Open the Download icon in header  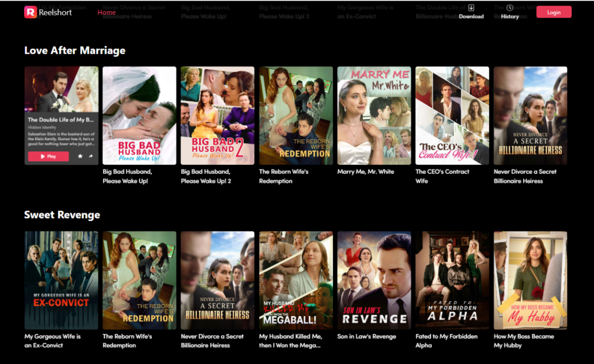[x=471, y=8]
